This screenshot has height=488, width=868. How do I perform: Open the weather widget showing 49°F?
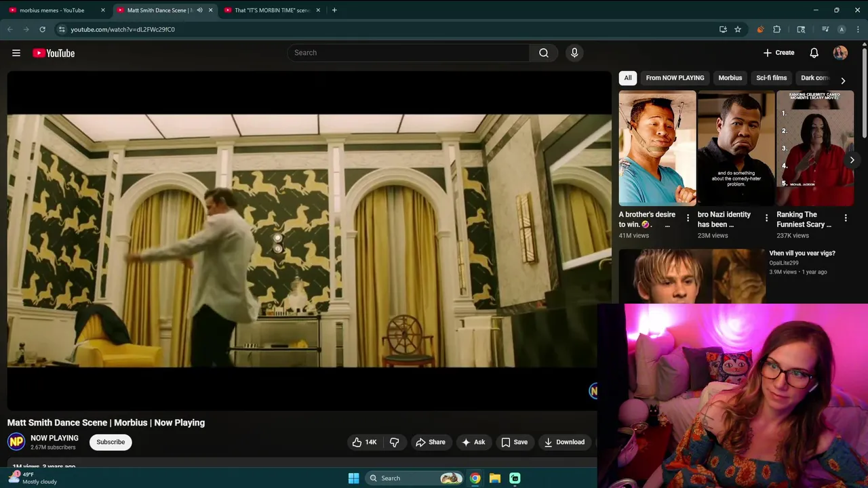(x=33, y=478)
